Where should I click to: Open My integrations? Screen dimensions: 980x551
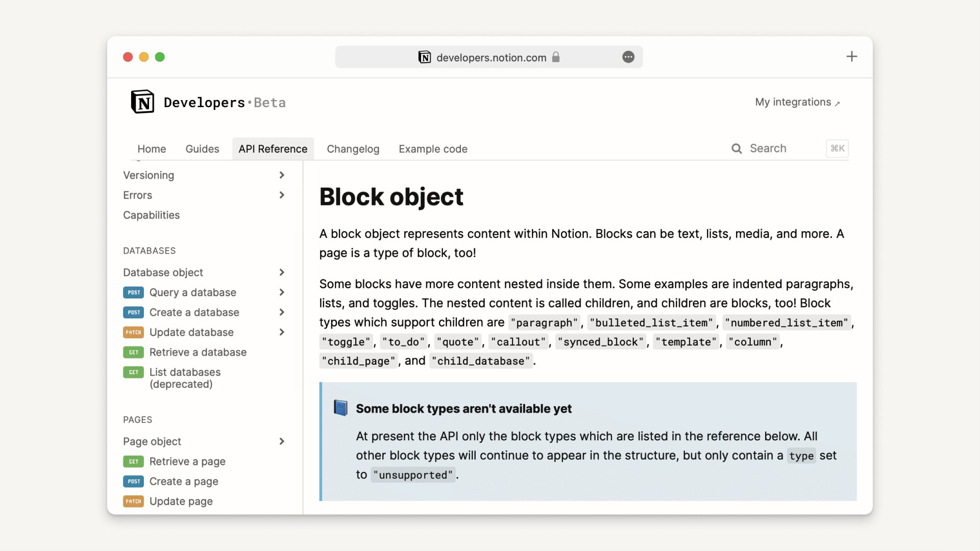coord(794,102)
